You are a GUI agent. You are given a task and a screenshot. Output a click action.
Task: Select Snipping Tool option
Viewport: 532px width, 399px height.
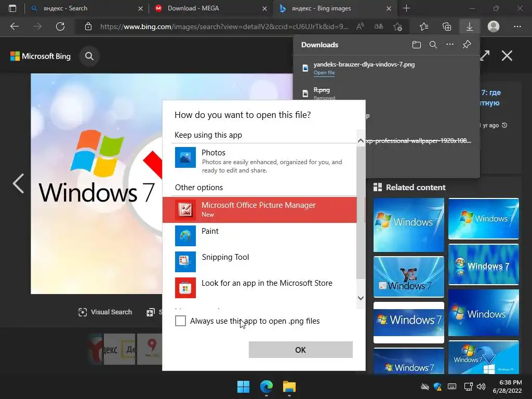(260, 262)
